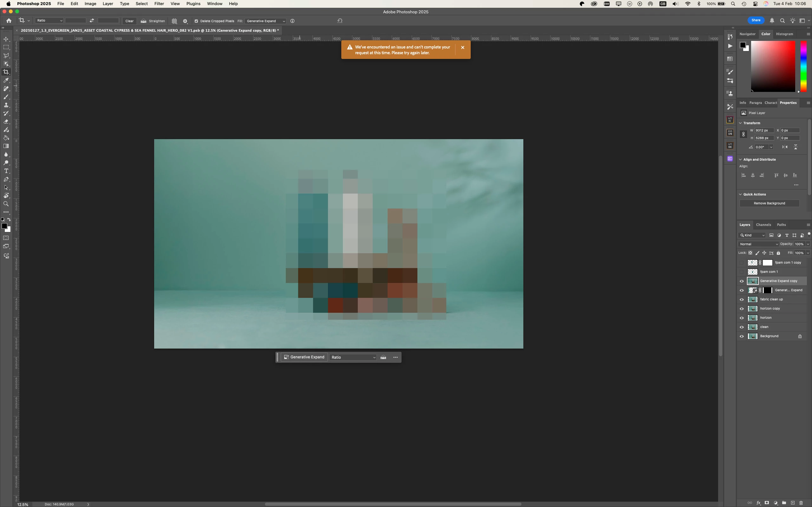Collapse the Quick Actions section
Viewport: 812px width, 507px height.
741,195
